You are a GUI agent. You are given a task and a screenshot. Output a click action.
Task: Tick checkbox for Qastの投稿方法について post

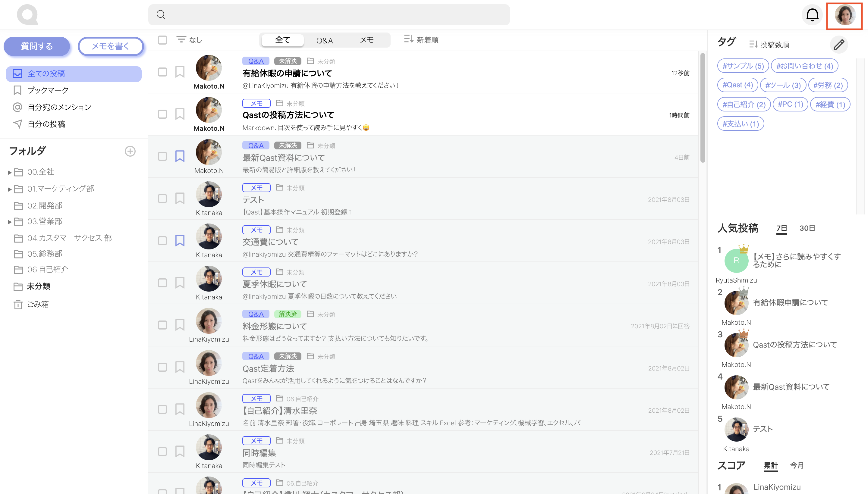tap(162, 114)
